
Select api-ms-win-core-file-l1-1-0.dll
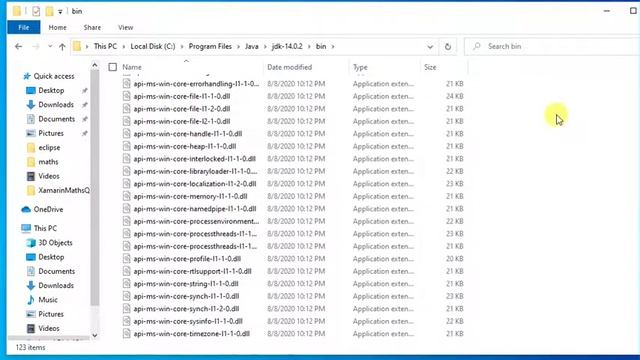pyautogui.click(x=182, y=96)
